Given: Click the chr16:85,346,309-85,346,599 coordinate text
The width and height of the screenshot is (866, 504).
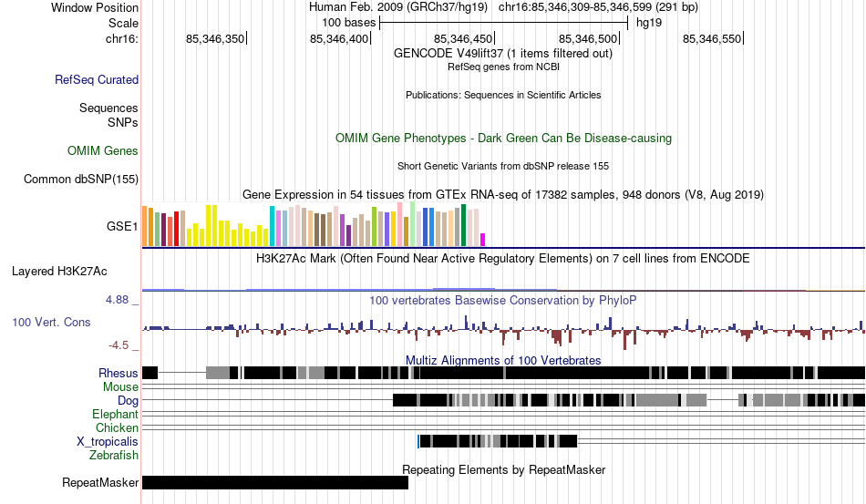Looking at the screenshot, I should (x=598, y=7).
